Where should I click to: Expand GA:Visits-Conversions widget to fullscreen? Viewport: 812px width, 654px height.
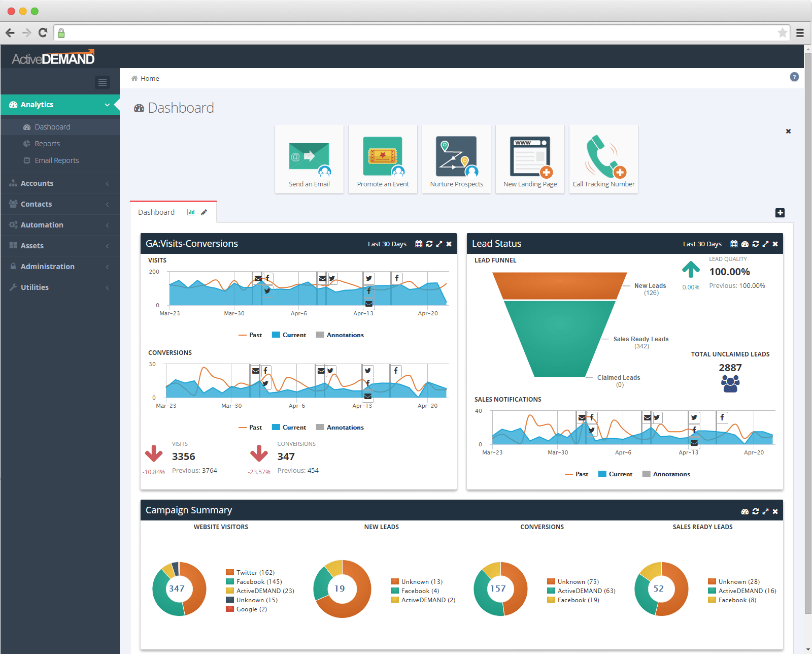(x=439, y=244)
